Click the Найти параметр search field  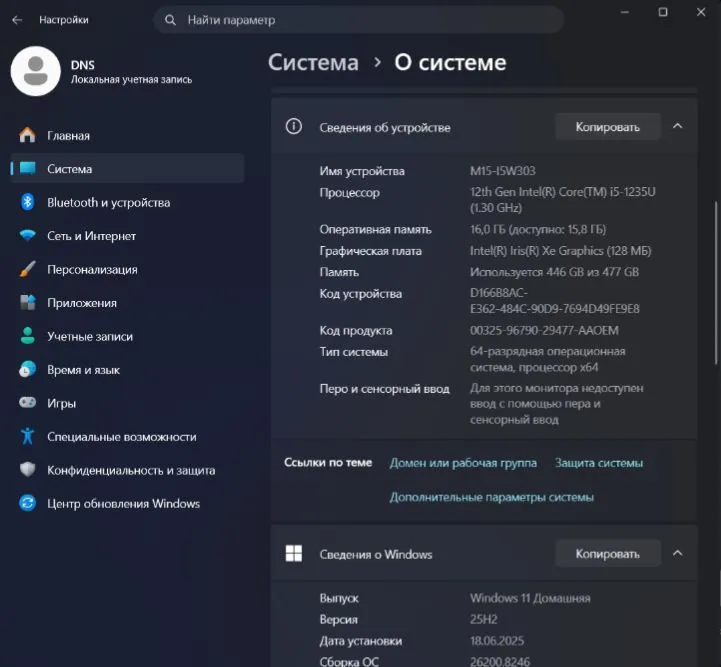click(x=359, y=20)
